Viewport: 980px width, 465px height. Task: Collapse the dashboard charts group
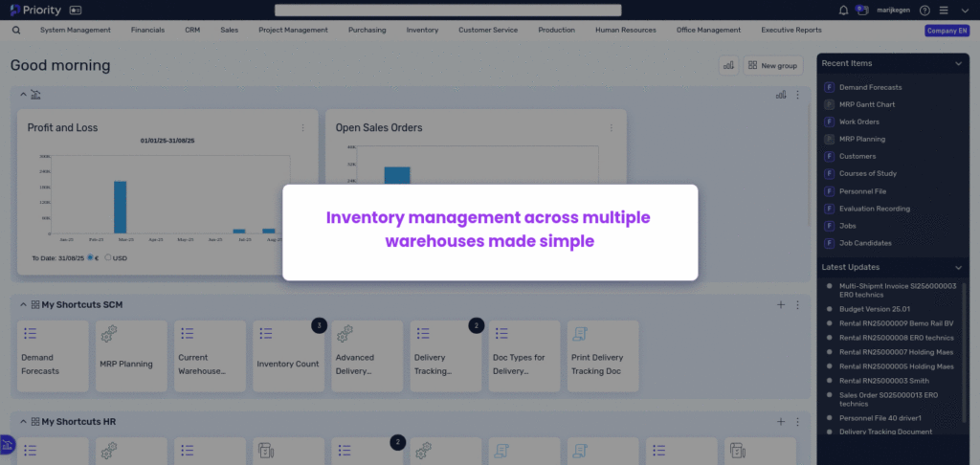point(24,95)
